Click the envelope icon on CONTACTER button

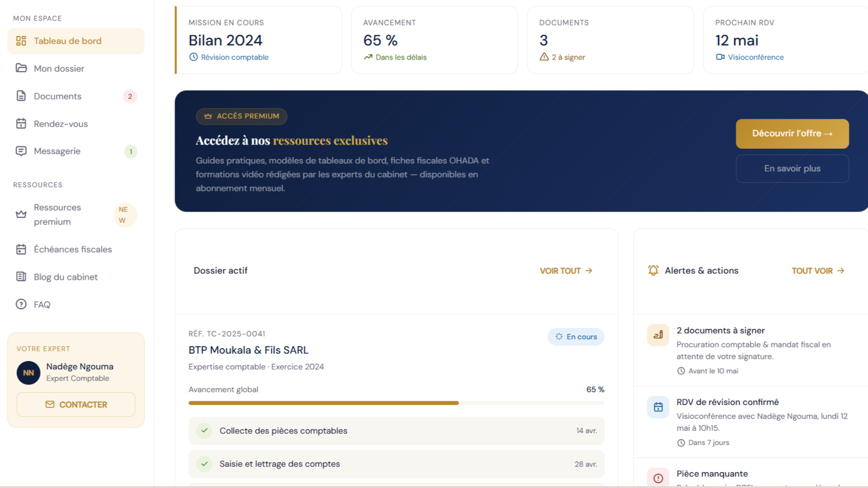[50, 404]
